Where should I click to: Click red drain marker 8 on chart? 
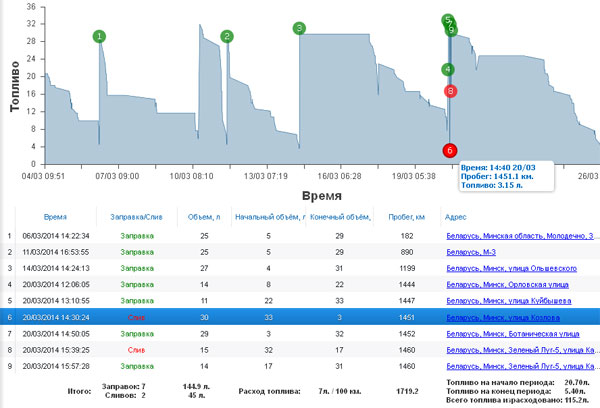(x=451, y=91)
